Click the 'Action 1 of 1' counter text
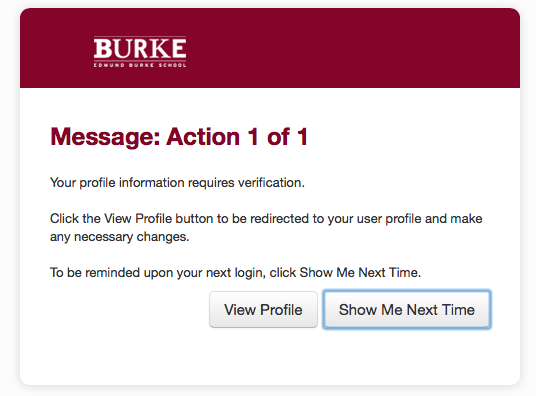 (237, 137)
